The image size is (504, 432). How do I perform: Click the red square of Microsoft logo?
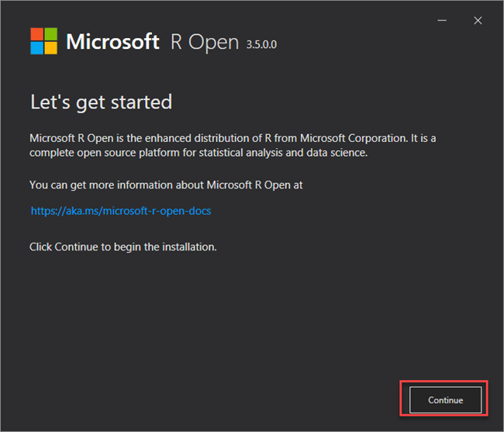36,34
